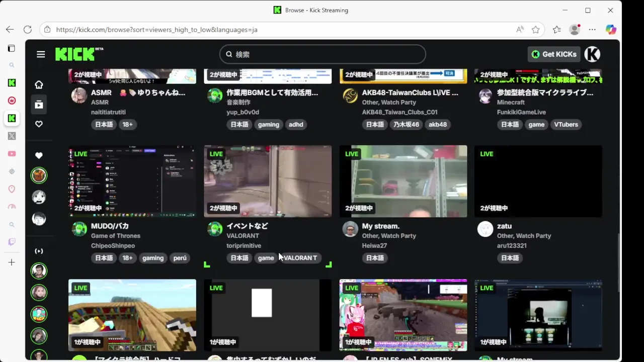Click the Read aloud icon in address bar
Image resolution: width=644 pixels, height=362 pixels.
(520, 30)
